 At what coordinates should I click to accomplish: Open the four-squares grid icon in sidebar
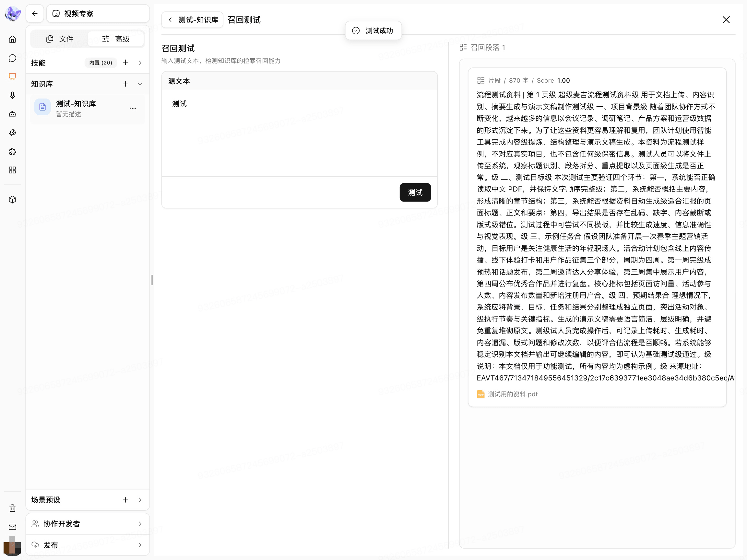[13, 170]
